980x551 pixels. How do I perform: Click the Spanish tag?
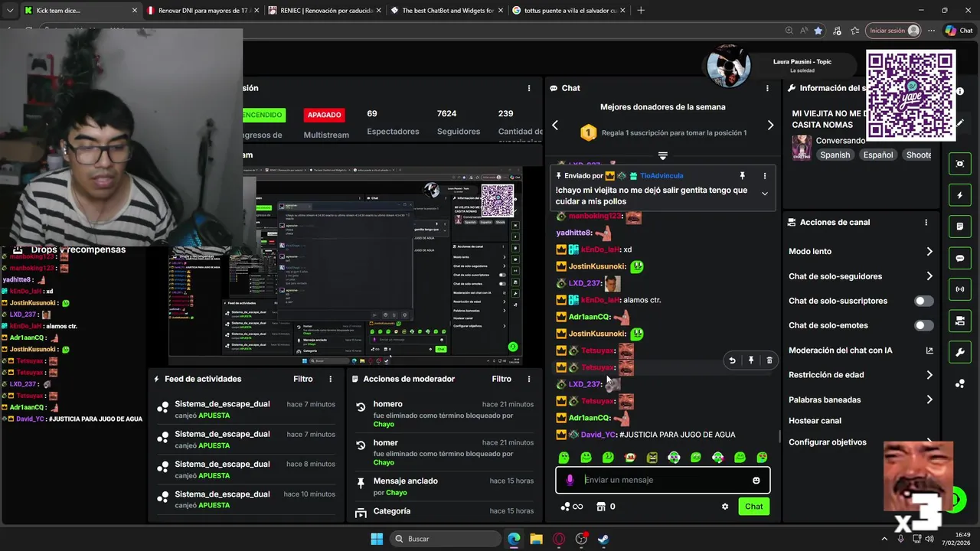[x=835, y=155]
